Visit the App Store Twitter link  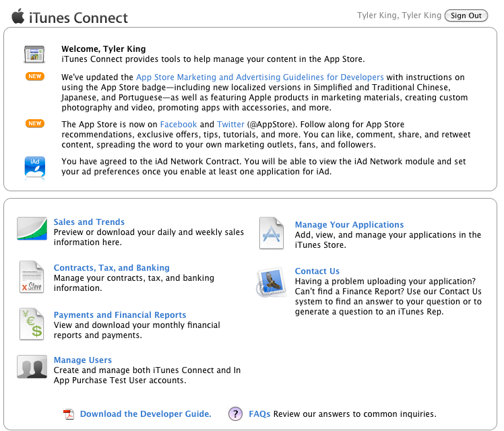tap(230, 125)
